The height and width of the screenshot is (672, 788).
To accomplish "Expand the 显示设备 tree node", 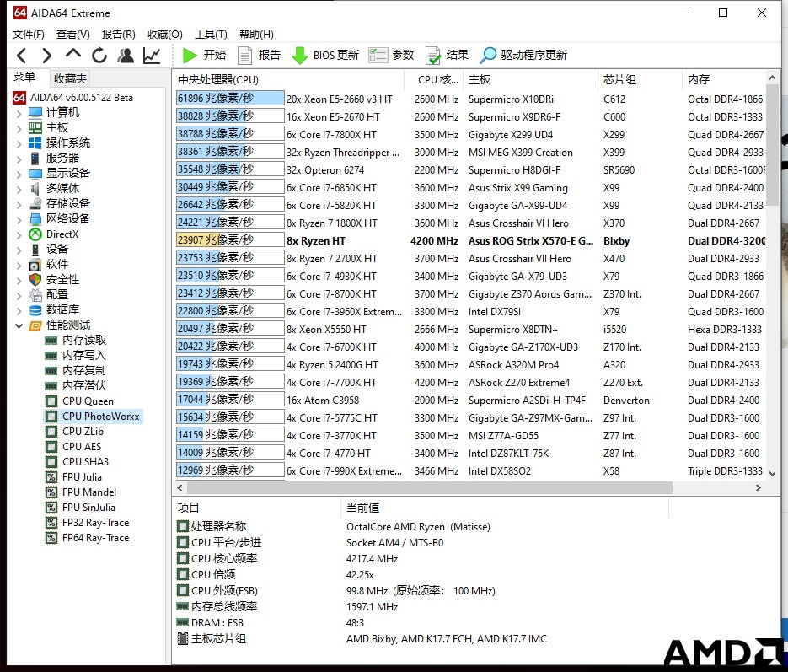I will tap(19, 174).
